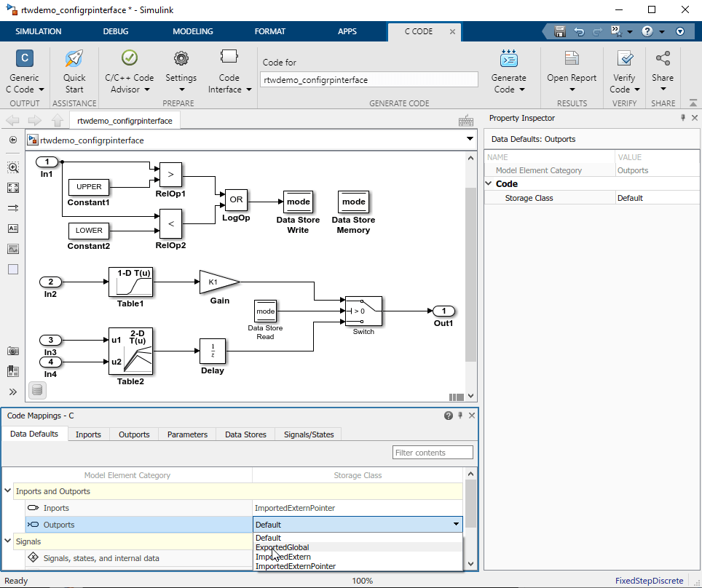Close the Code Mappings panel
Viewport: 702px width, 588px height.
472,416
